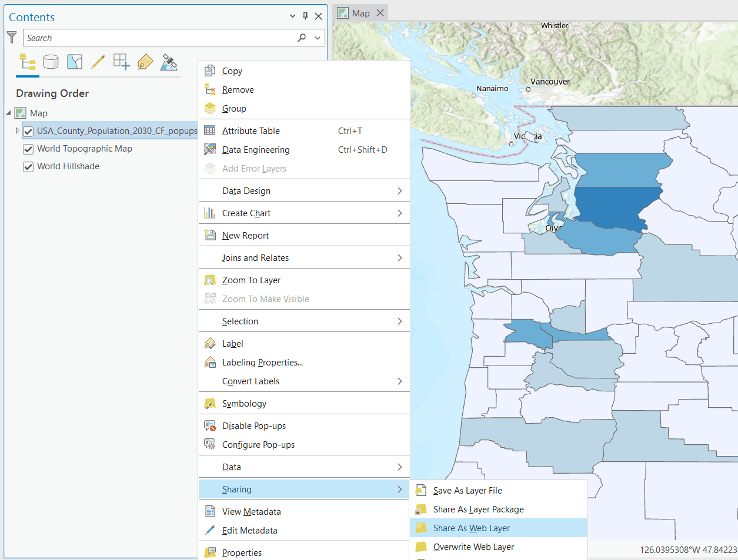738x560 pixels.
Task: Choose Share As Layer Package
Action: [499, 509]
